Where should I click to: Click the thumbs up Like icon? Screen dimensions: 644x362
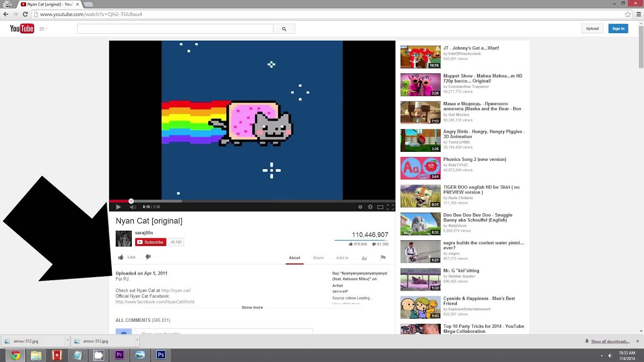(x=121, y=257)
